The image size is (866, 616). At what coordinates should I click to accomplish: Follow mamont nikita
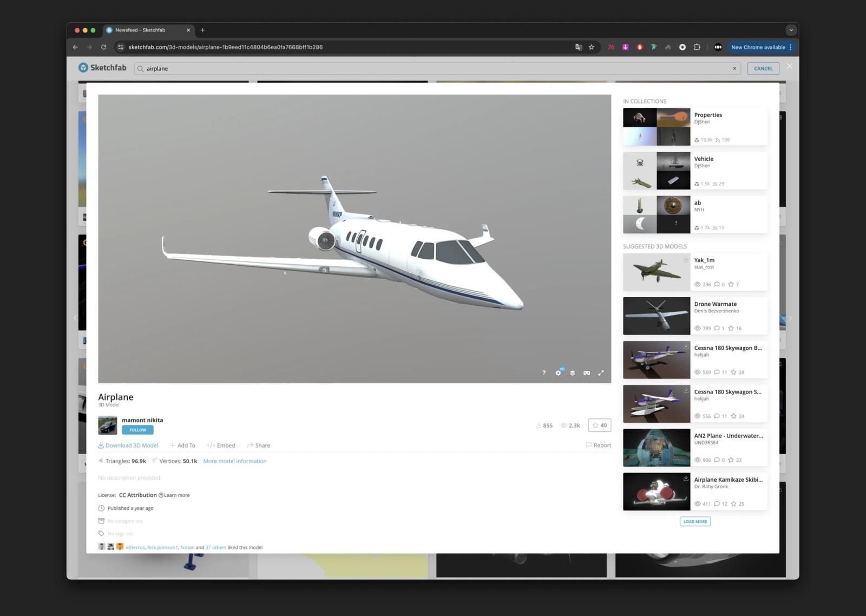pyautogui.click(x=137, y=430)
